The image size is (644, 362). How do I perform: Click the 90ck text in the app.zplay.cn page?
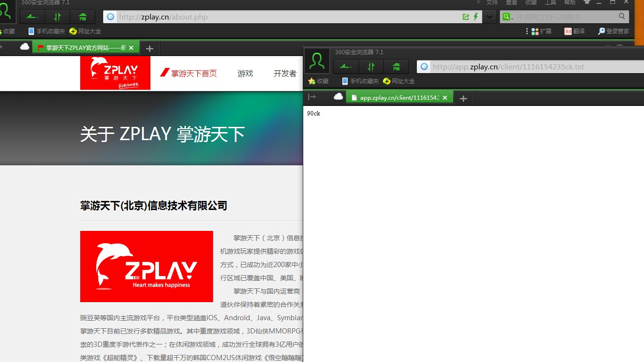pos(313,114)
